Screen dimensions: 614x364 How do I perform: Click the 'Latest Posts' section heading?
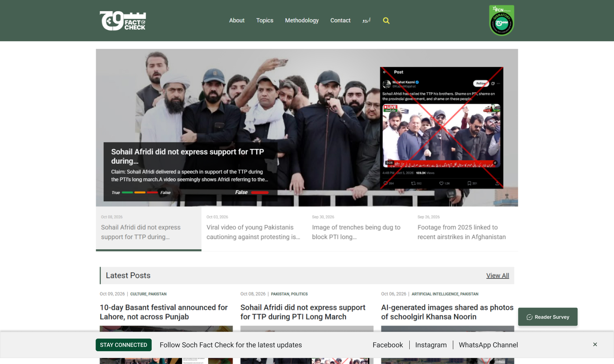coord(128,275)
